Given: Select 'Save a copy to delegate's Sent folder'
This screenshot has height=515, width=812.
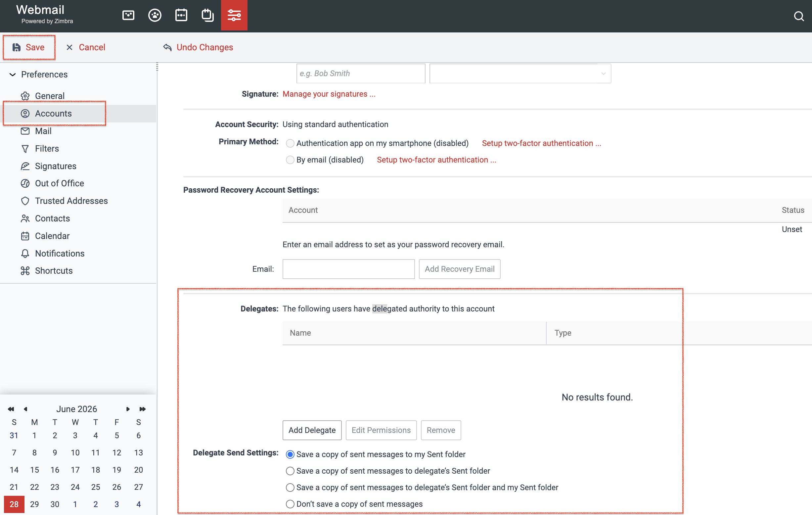Looking at the screenshot, I should click(x=290, y=471).
